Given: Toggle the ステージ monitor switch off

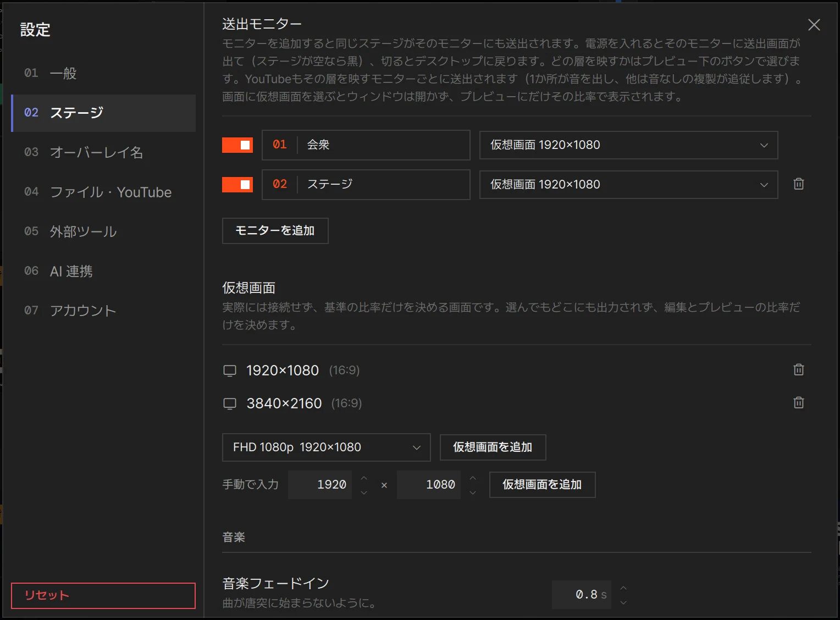Looking at the screenshot, I should pyautogui.click(x=237, y=185).
